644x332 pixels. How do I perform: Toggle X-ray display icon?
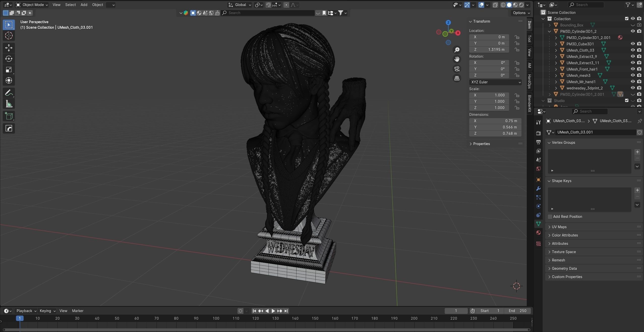pyautogui.click(x=495, y=5)
